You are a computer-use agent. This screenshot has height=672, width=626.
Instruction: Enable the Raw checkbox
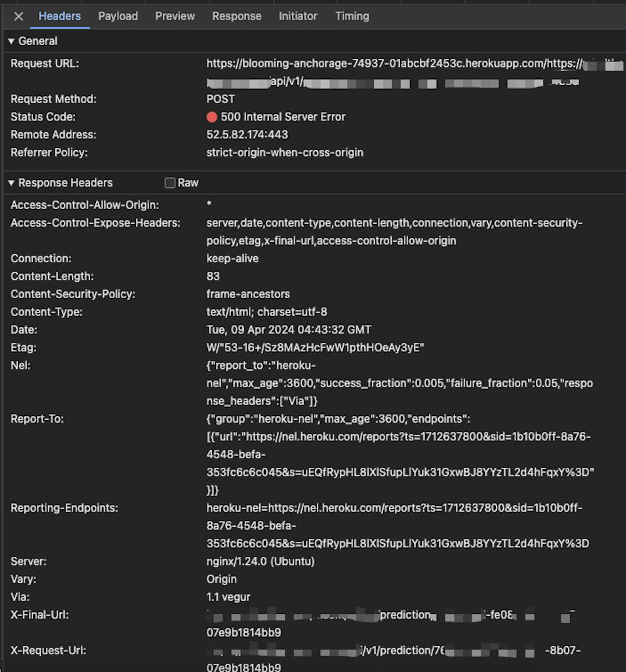(x=170, y=183)
